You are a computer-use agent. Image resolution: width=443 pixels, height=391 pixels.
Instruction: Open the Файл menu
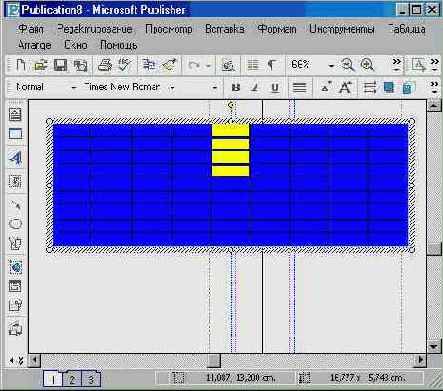[x=31, y=29]
